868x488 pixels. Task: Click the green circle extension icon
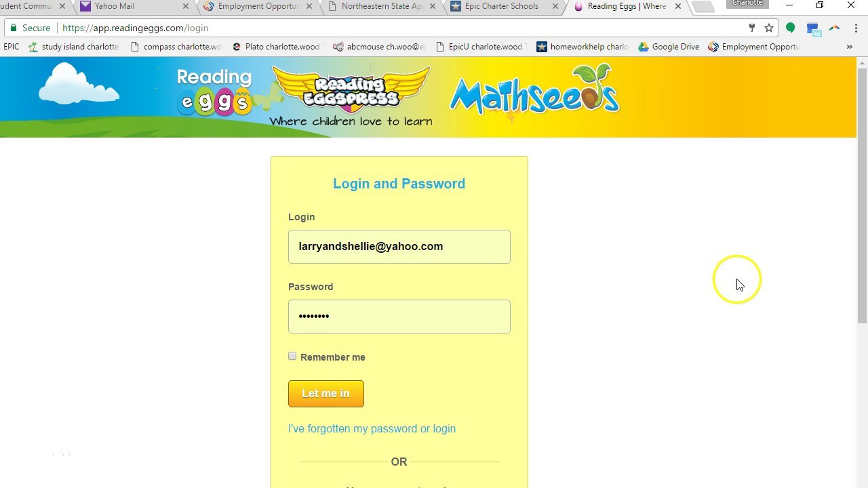tap(790, 28)
